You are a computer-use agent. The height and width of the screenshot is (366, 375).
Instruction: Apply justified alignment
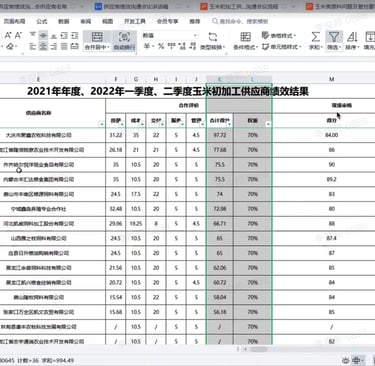point(64,46)
